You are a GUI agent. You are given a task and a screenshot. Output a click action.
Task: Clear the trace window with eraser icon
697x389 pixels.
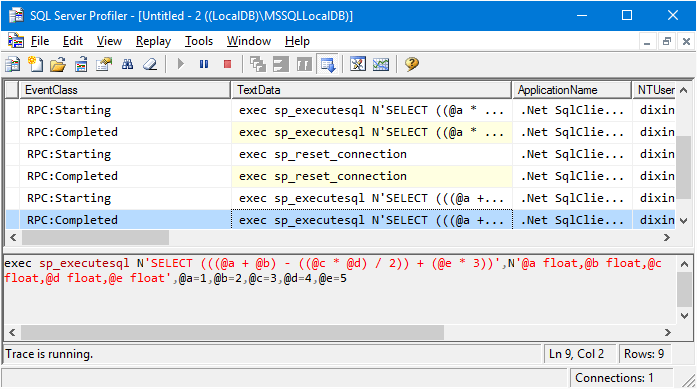tap(150, 64)
